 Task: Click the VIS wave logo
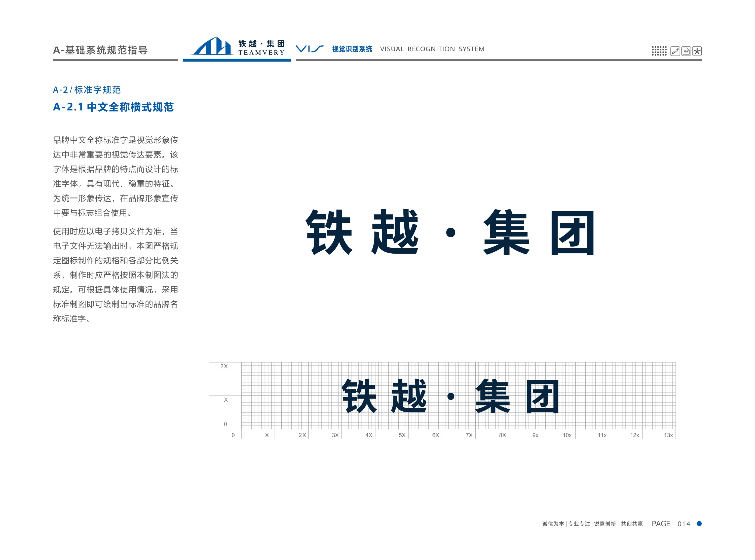310,49
